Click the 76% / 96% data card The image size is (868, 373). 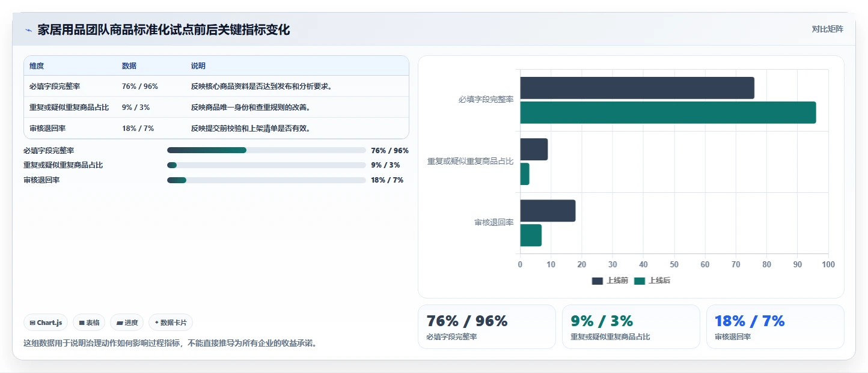[487, 327]
